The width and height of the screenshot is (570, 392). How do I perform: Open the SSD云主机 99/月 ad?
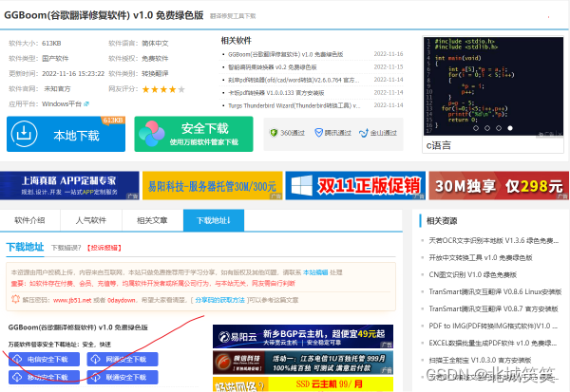pyautogui.click(x=303, y=384)
